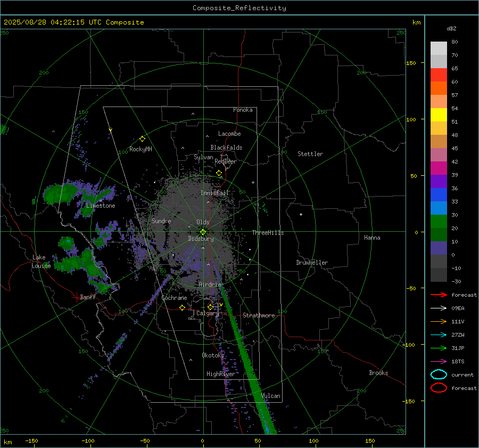
Task: Click the Composite_Reflectivity title
Action: (240, 8)
